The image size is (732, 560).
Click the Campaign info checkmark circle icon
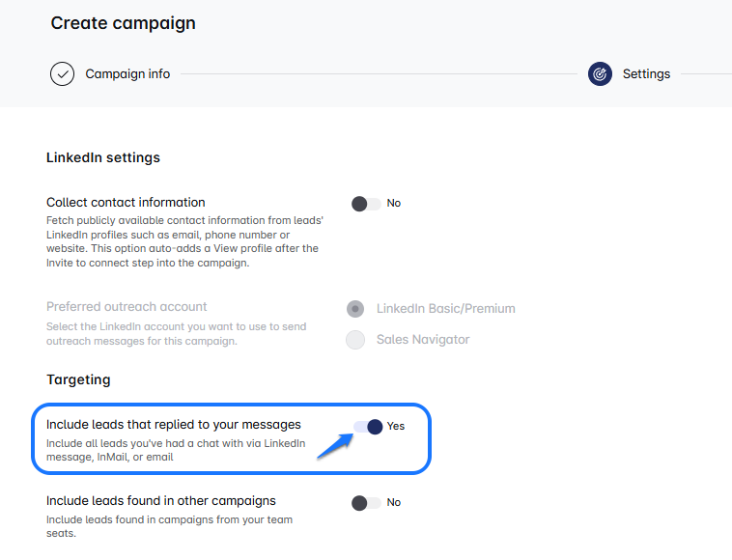click(x=63, y=74)
